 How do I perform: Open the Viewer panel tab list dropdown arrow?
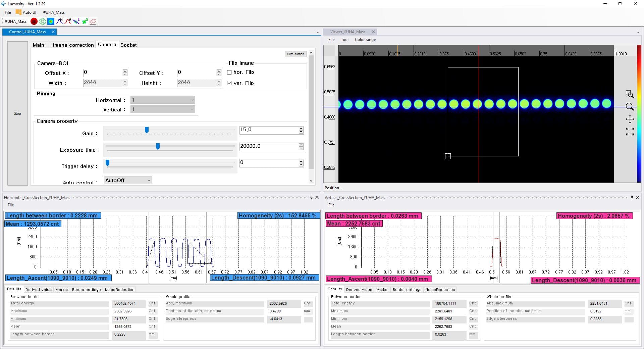click(x=638, y=33)
